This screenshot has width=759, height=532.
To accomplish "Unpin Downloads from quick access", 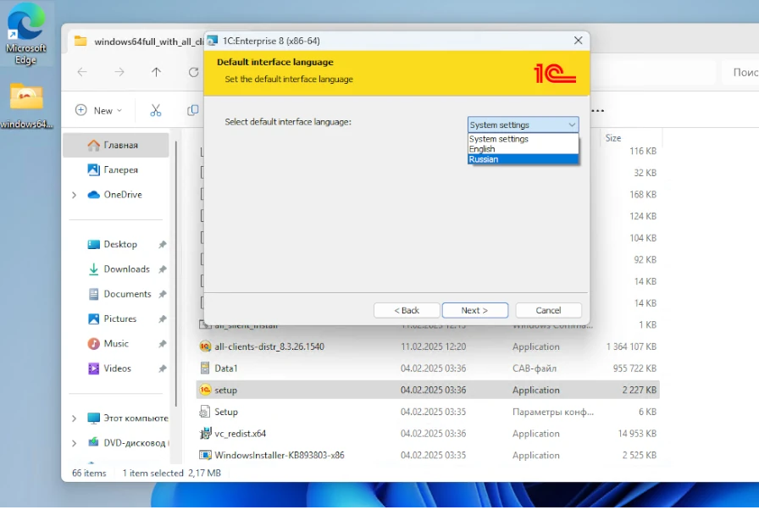I will pyautogui.click(x=163, y=269).
